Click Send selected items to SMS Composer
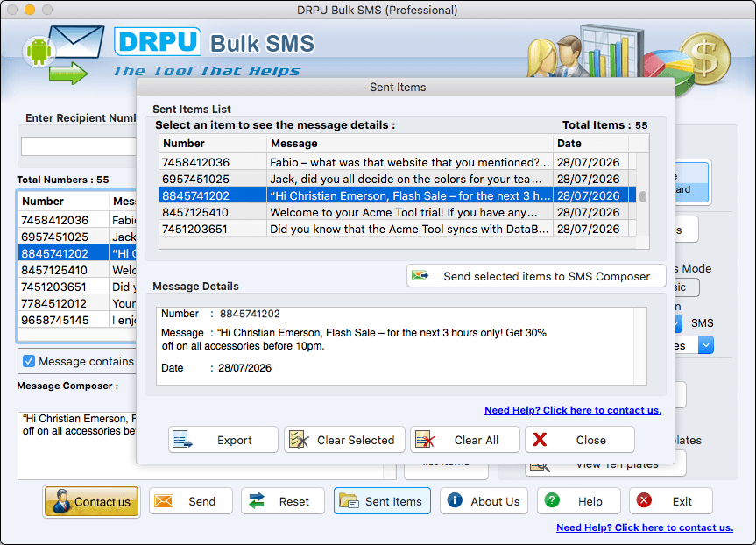Image resolution: width=756 pixels, height=545 pixels. click(x=536, y=276)
